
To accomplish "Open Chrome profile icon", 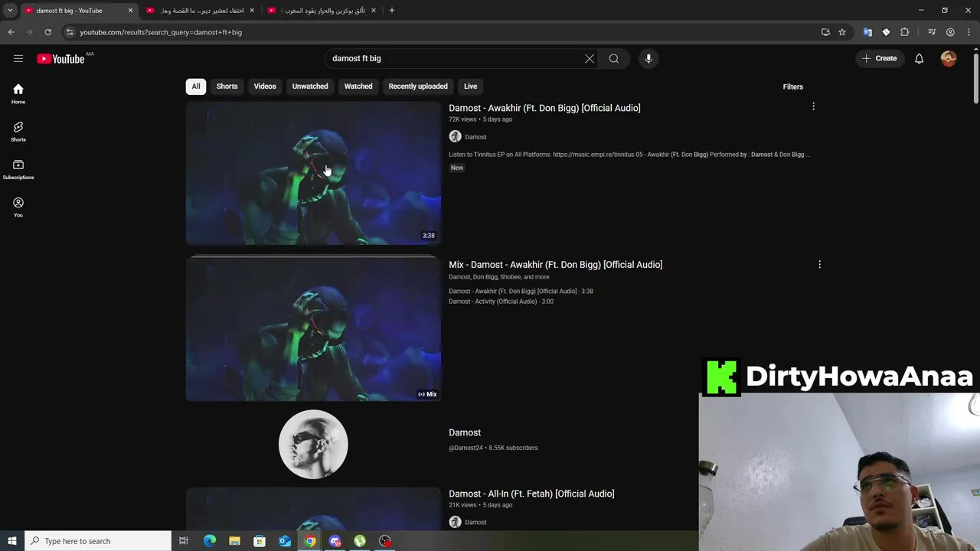I will coord(950,32).
